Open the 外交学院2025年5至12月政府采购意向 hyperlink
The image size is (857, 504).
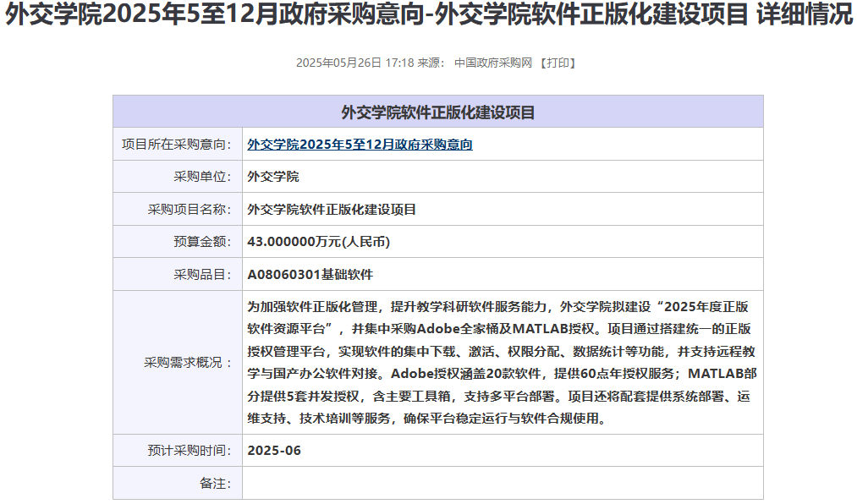(x=360, y=145)
